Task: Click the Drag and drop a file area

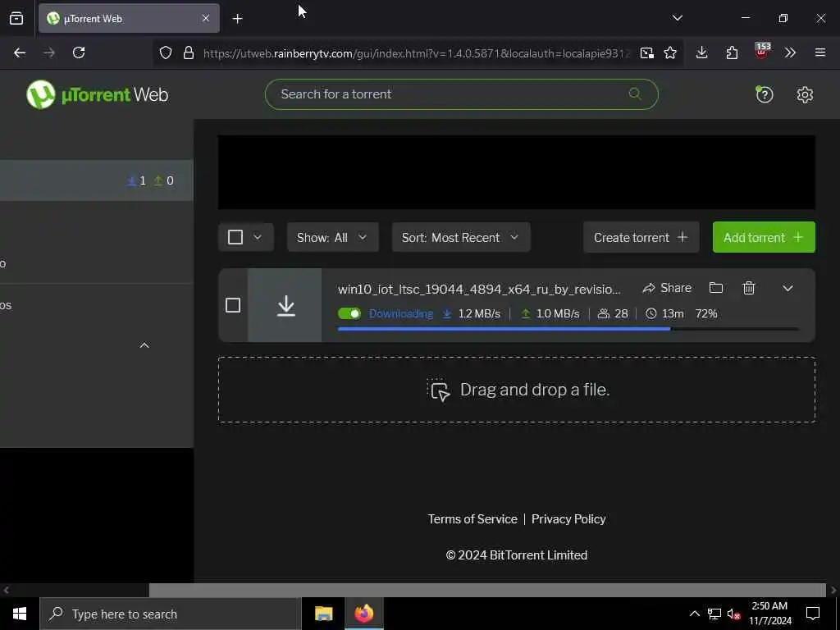Action: 517,390
